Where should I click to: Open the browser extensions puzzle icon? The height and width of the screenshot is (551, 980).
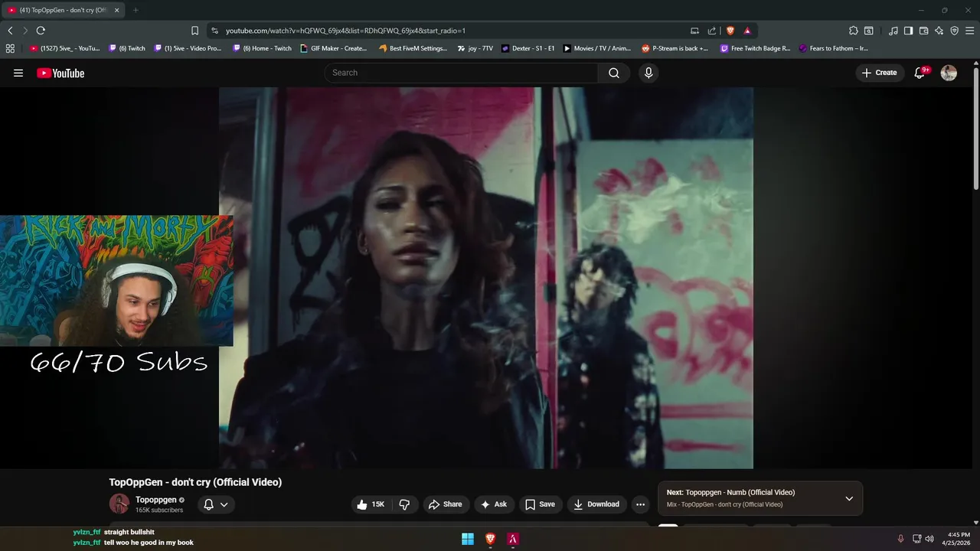point(854,31)
